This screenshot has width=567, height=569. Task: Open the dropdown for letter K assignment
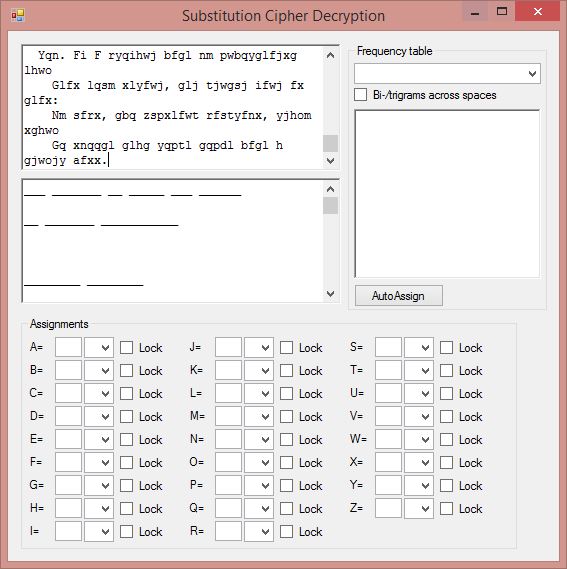tap(265, 371)
